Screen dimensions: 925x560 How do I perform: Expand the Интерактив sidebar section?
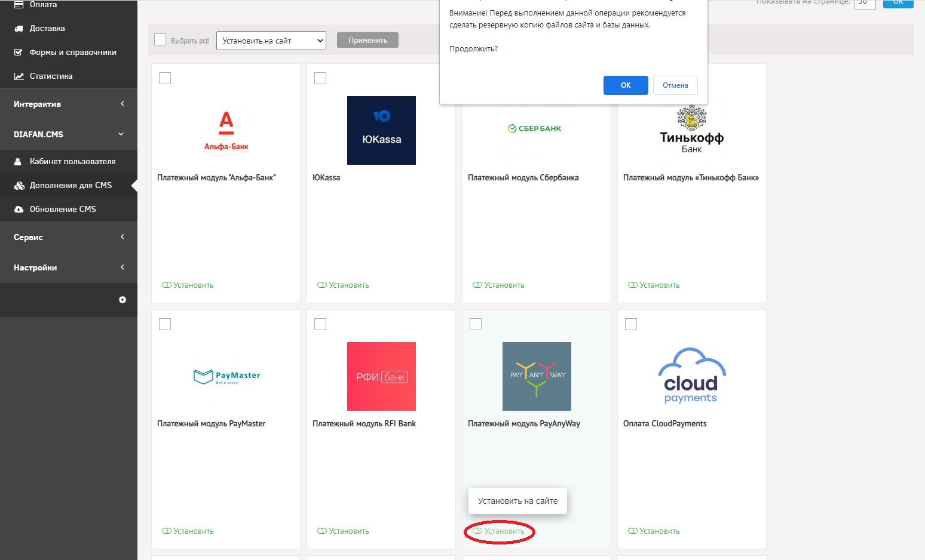pos(69,104)
